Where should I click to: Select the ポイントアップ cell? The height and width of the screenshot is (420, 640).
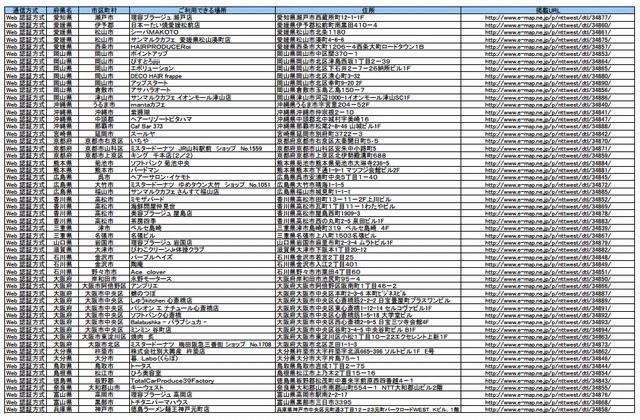202,54
